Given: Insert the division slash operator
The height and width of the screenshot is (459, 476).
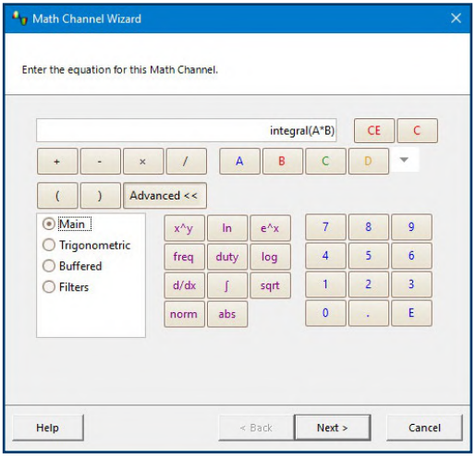Looking at the screenshot, I should [186, 161].
